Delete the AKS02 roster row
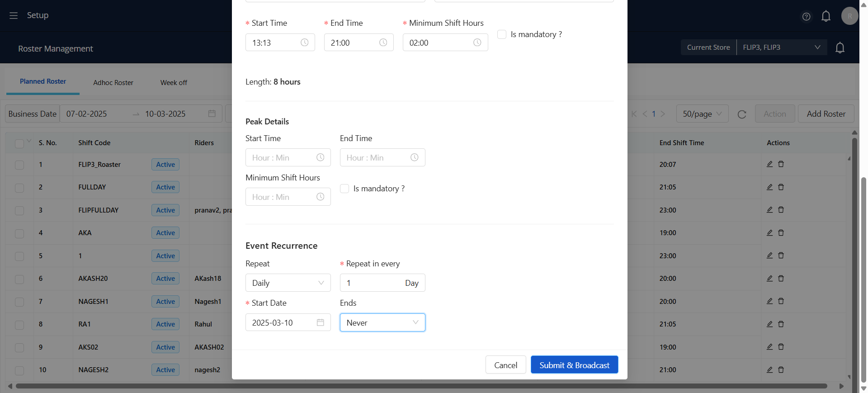Screen dimensions: 868x393 click(x=781, y=347)
